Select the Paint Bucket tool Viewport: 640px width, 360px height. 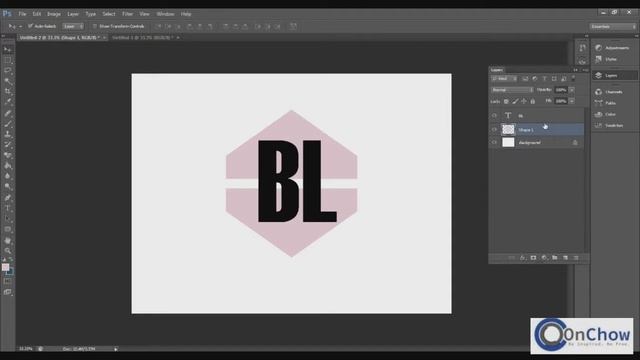click(x=8, y=166)
